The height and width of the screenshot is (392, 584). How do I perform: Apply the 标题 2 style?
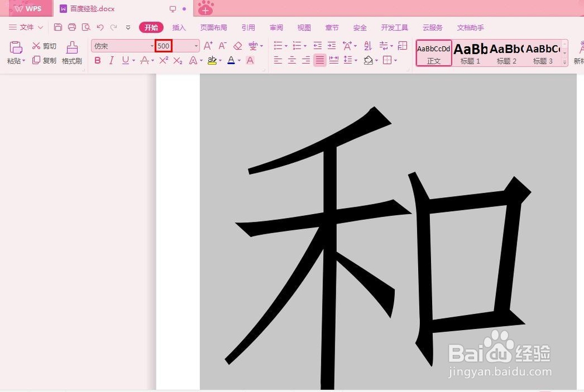[506, 53]
